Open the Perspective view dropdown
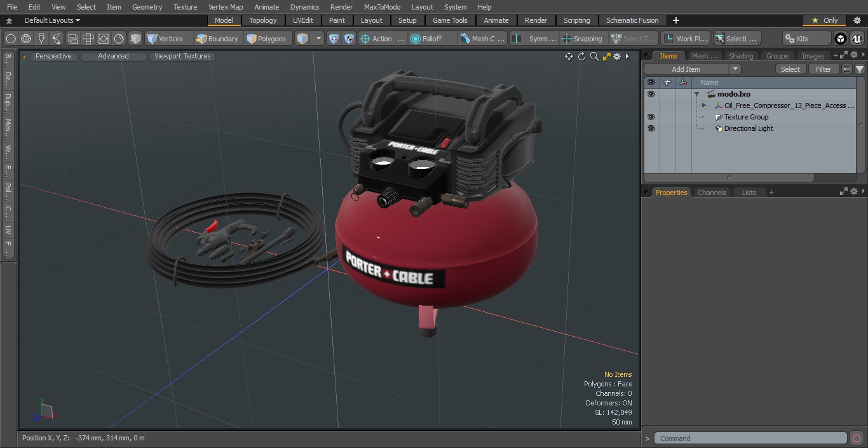 pos(53,56)
